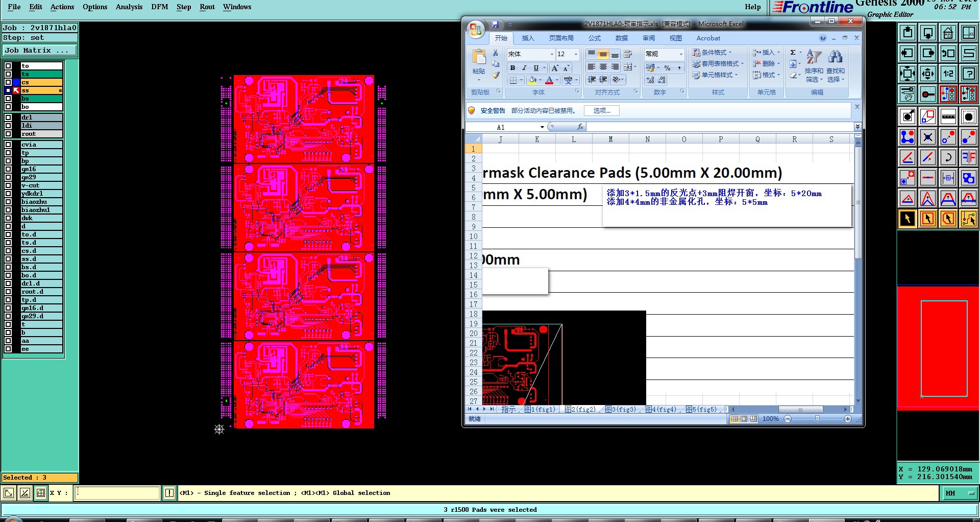Click the Excel Office round button

click(475, 29)
